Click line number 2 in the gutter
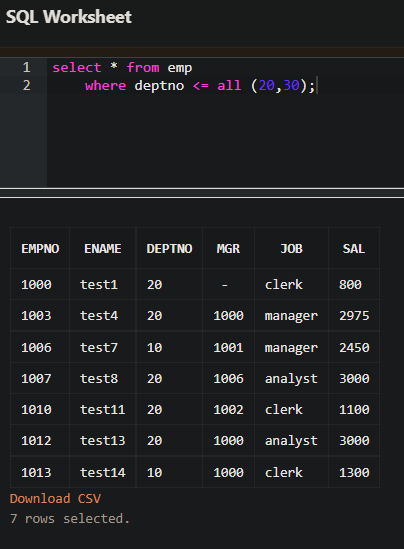404x549 pixels. pos(27,85)
